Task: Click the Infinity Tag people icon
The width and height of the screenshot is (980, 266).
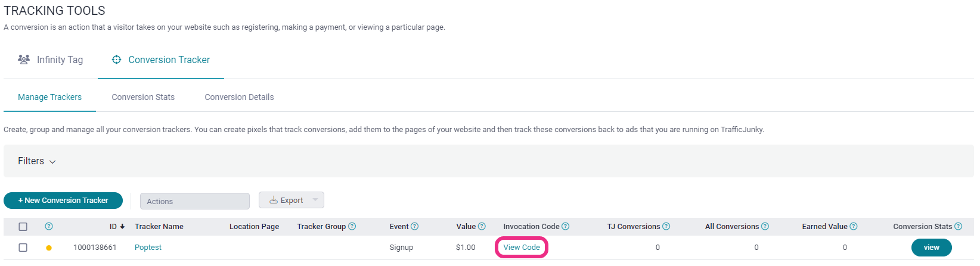Action: click(24, 60)
